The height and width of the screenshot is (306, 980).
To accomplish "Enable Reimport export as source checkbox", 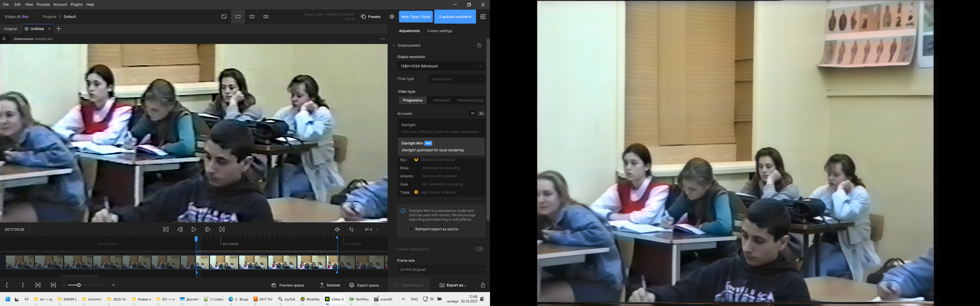I will tap(411, 229).
